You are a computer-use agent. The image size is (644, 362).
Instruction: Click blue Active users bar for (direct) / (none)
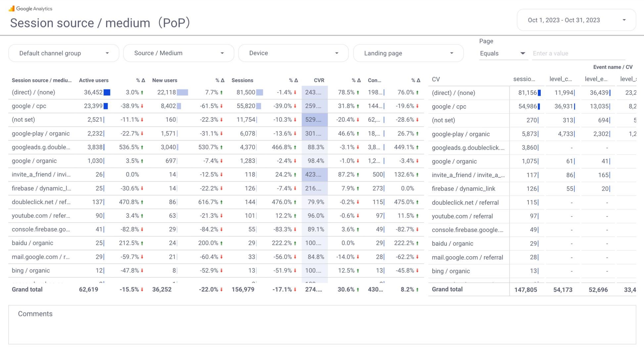[x=107, y=92]
